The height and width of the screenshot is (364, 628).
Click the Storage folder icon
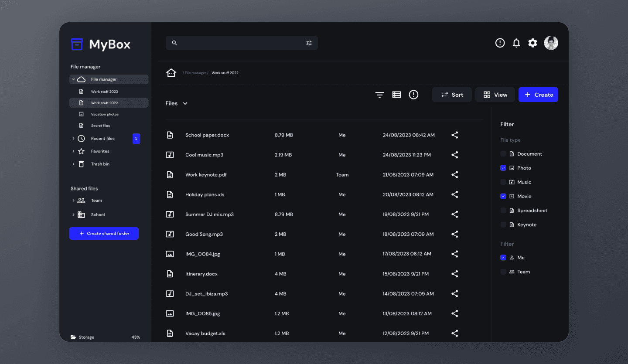[x=73, y=337]
